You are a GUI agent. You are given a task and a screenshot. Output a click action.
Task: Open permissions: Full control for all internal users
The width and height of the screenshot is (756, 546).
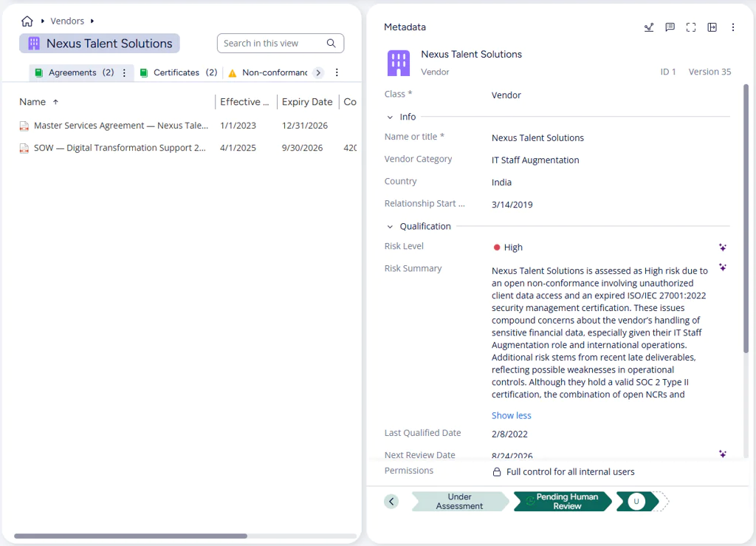[571, 471]
